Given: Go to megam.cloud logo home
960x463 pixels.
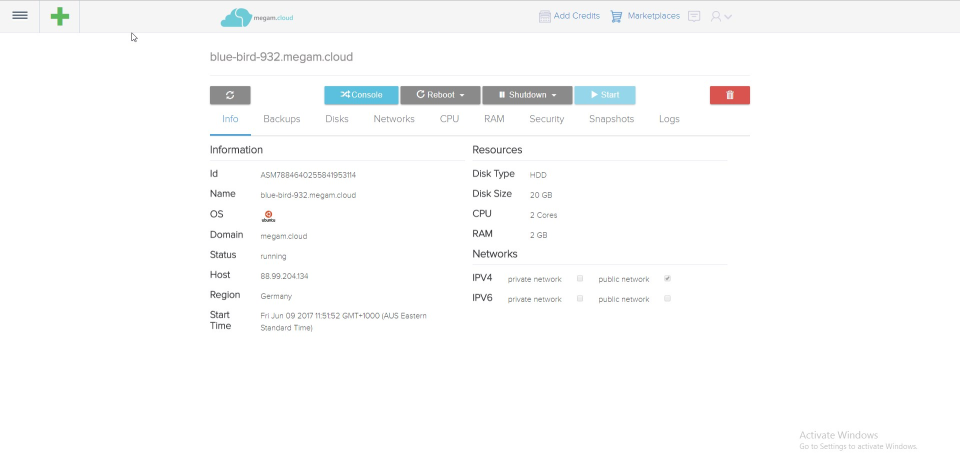Looking at the screenshot, I should 257,17.
